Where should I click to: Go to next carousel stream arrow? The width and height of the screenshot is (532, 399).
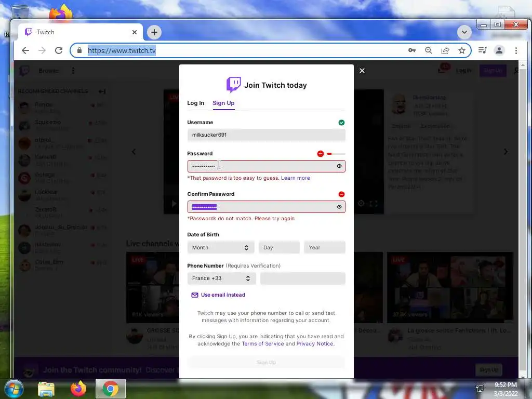click(x=506, y=152)
